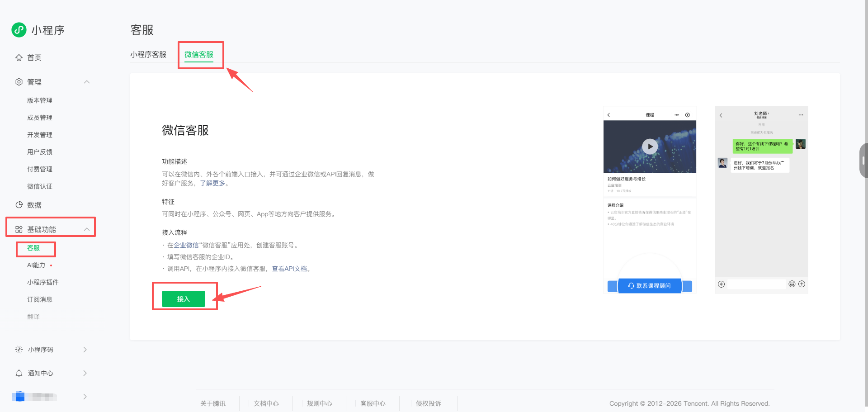Open the 查看API文档 link
The image size is (868, 412).
click(x=289, y=269)
